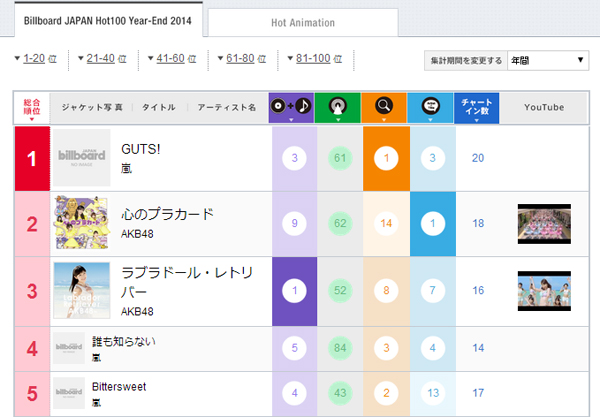
Task: Click the billboard placeholder jacket for 誰も知らない
Action: point(69,347)
